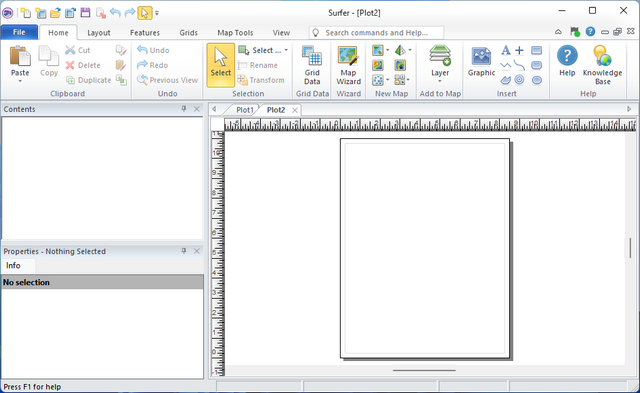Select the Ellipse tool in Insert group
The width and height of the screenshot is (640, 393).
536,80
